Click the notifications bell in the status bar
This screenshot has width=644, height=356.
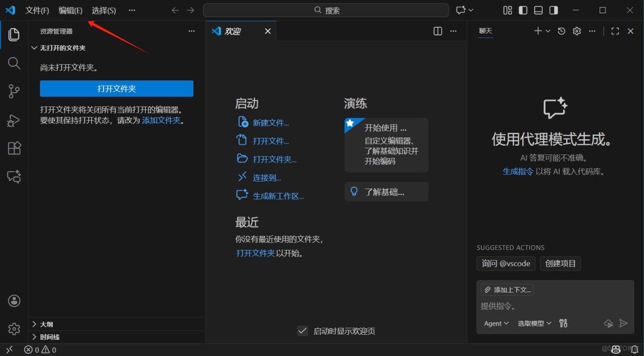tap(634, 349)
